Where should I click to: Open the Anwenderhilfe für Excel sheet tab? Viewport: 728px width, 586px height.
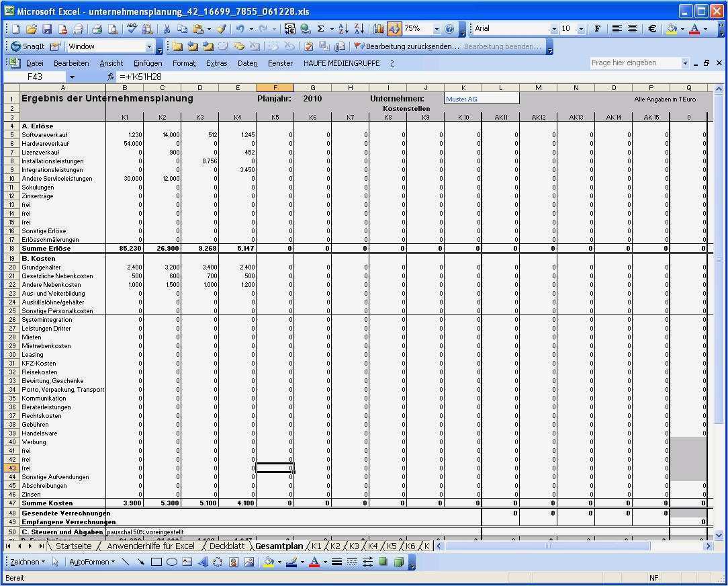150,546
